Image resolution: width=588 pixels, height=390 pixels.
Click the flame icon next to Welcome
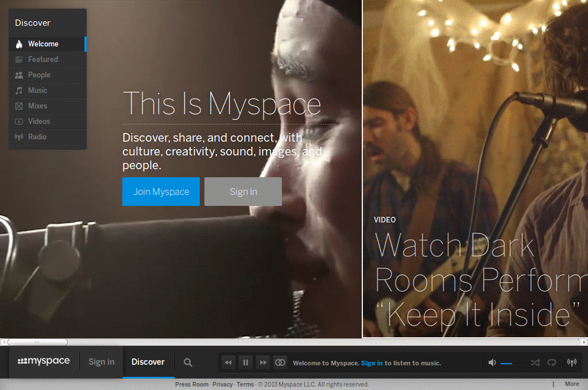coord(19,44)
